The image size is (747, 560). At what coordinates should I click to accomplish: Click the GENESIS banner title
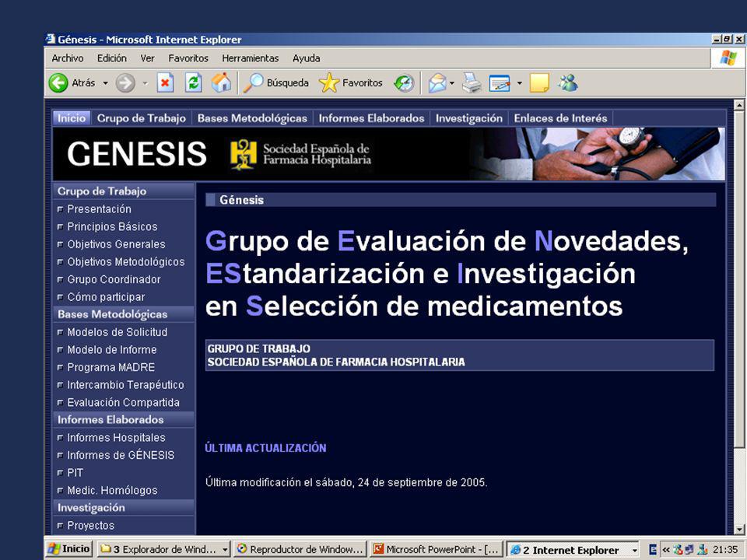[x=137, y=154]
